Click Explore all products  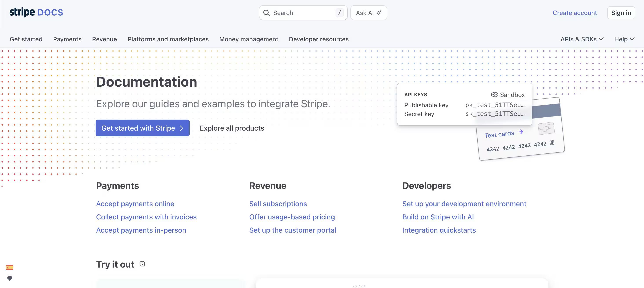point(232,128)
